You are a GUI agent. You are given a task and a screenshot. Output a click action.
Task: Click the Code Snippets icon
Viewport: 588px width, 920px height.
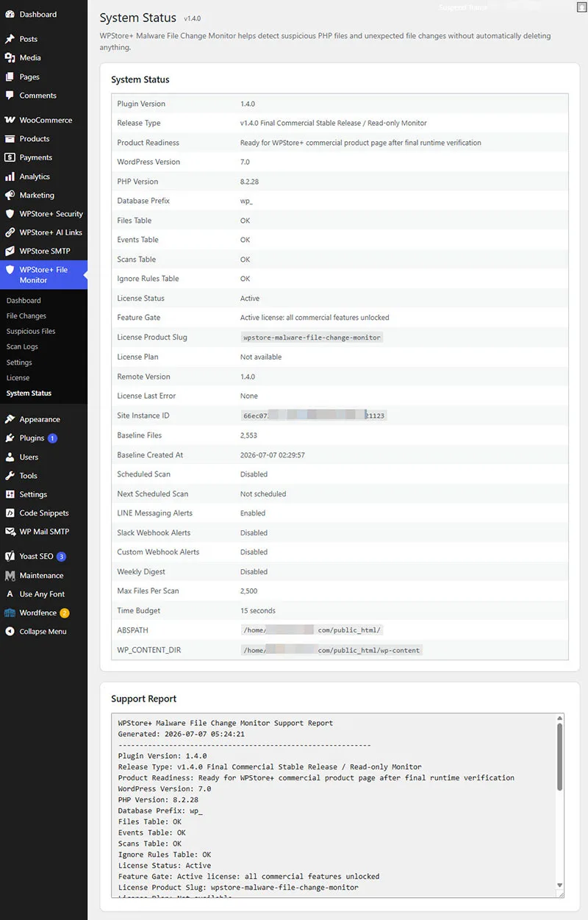tap(10, 513)
